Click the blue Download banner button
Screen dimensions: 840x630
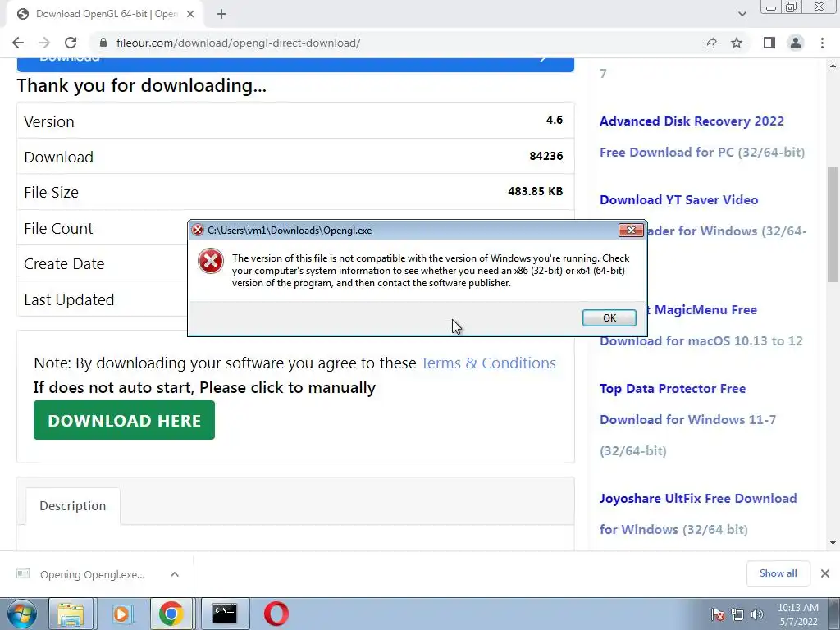[295, 64]
